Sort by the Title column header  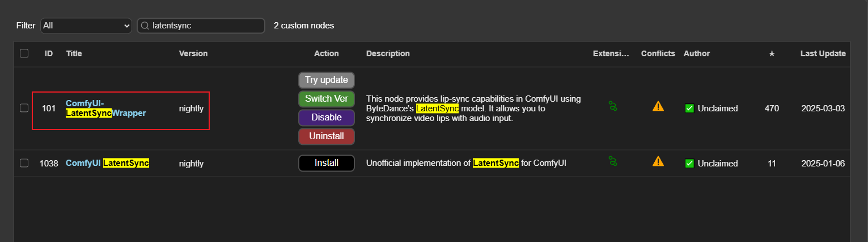pos(74,53)
